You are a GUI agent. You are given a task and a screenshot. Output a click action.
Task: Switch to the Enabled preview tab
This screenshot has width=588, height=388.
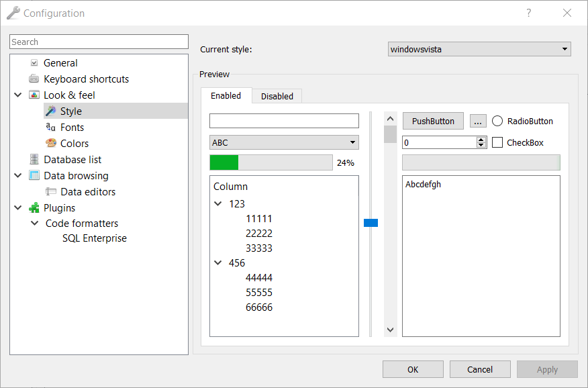pyautogui.click(x=226, y=95)
